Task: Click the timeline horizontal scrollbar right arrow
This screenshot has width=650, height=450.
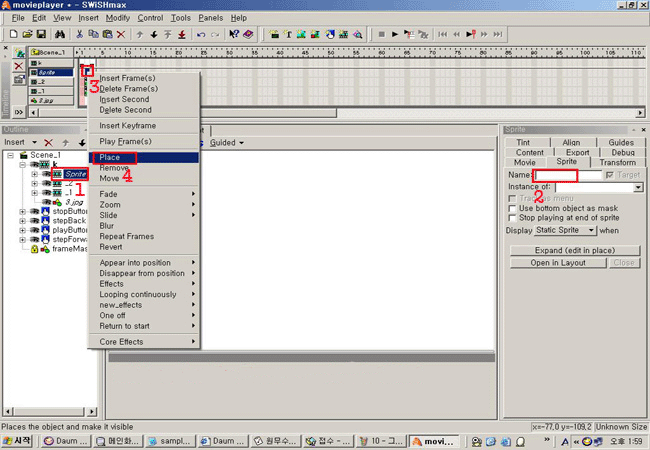Action: pos(640,112)
